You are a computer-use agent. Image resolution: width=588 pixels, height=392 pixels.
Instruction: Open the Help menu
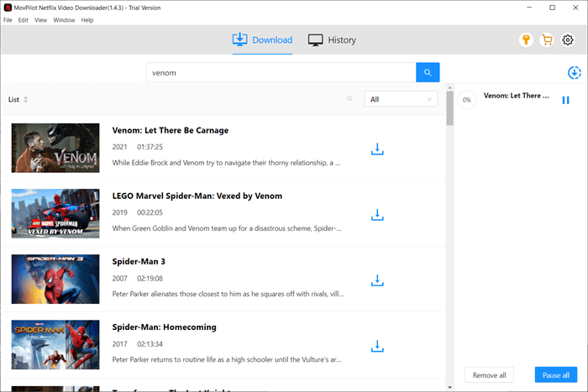point(87,19)
